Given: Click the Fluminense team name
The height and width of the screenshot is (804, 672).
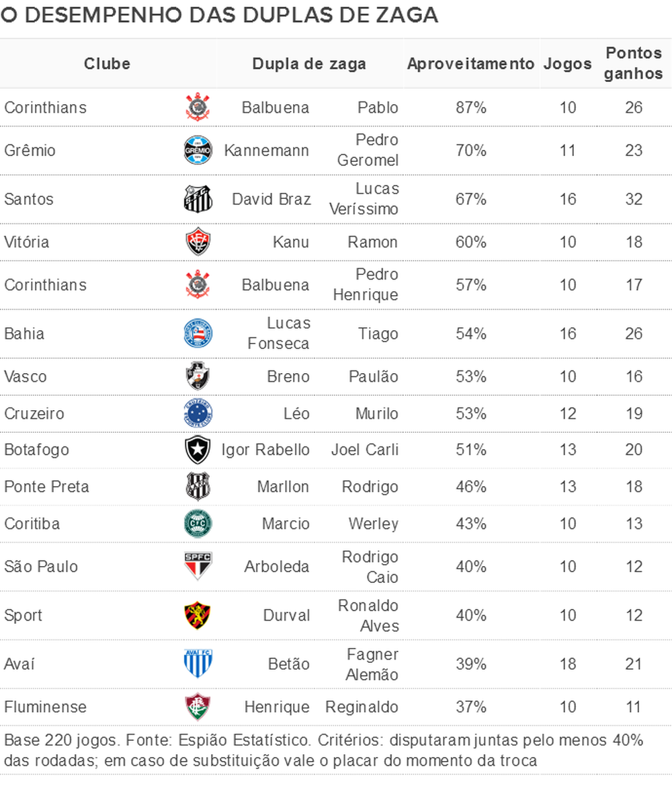Looking at the screenshot, I should (45, 707).
